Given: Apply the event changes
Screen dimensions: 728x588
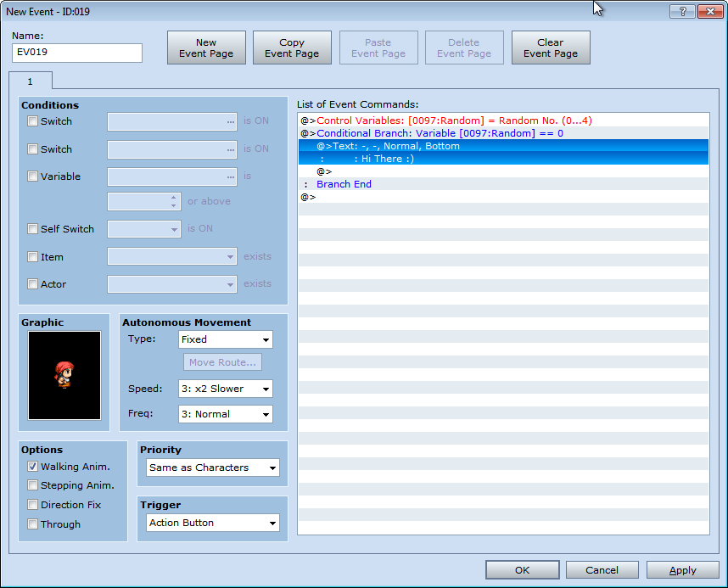Looking at the screenshot, I should click(682, 569).
